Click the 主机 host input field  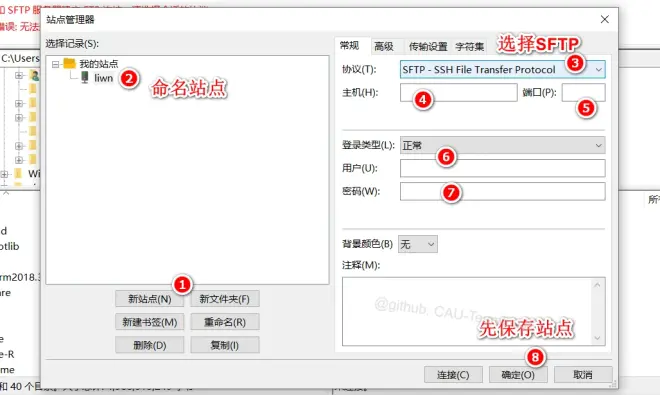point(458,92)
